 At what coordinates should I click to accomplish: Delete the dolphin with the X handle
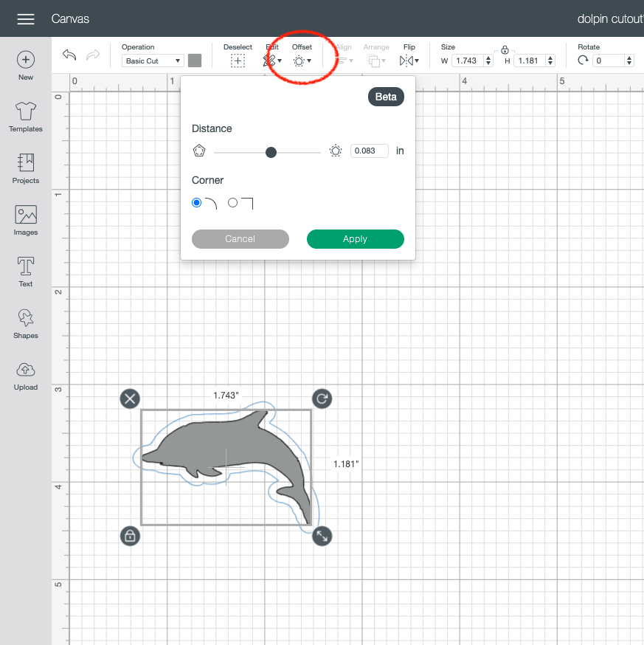(x=130, y=399)
